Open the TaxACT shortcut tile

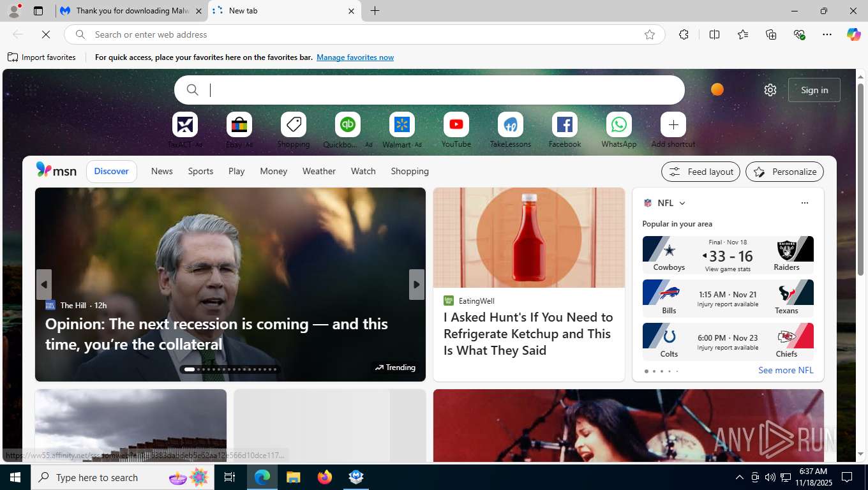click(185, 124)
